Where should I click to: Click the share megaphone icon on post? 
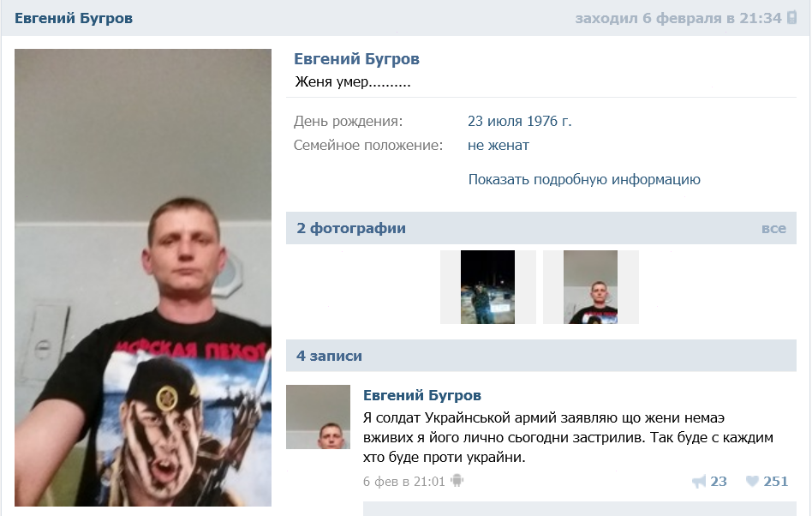coord(698,482)
